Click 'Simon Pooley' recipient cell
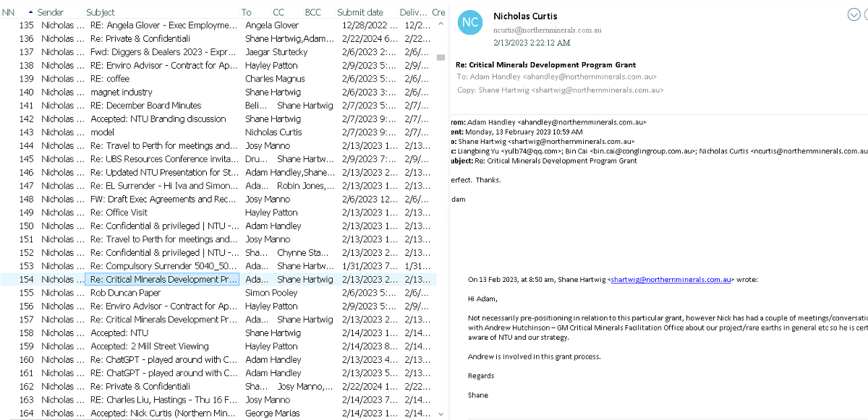Screen dimensions: 868x420 point(271,293)
